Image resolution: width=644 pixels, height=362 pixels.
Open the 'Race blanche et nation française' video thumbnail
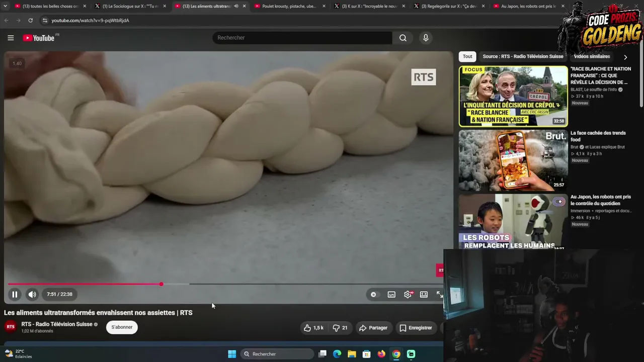tap(513, 96)
